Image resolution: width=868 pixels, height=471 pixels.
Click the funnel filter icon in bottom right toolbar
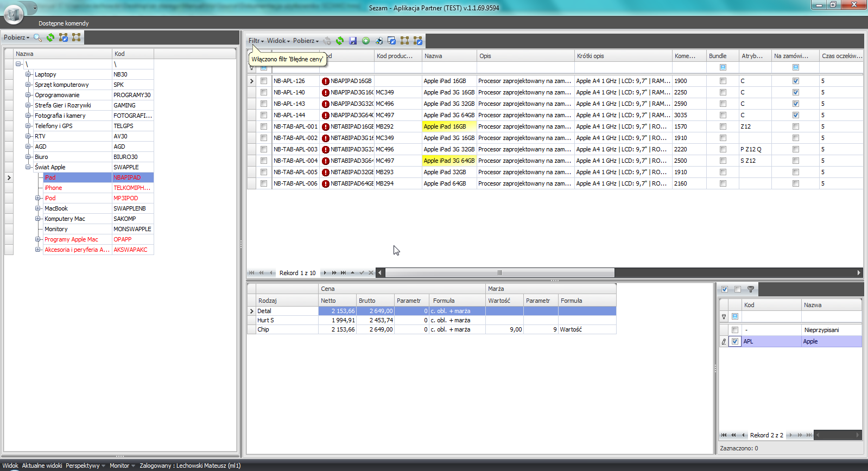click(751, 289)
